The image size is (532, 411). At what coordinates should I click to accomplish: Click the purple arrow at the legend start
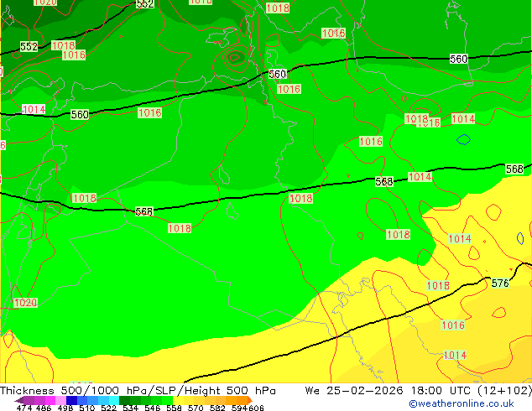click(x=19, y=400)
